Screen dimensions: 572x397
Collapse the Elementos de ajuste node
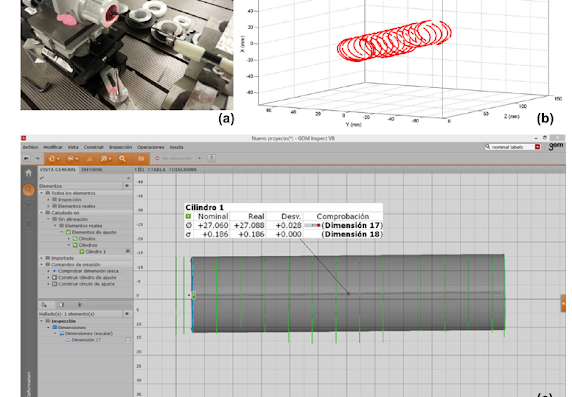coord(62,232)
